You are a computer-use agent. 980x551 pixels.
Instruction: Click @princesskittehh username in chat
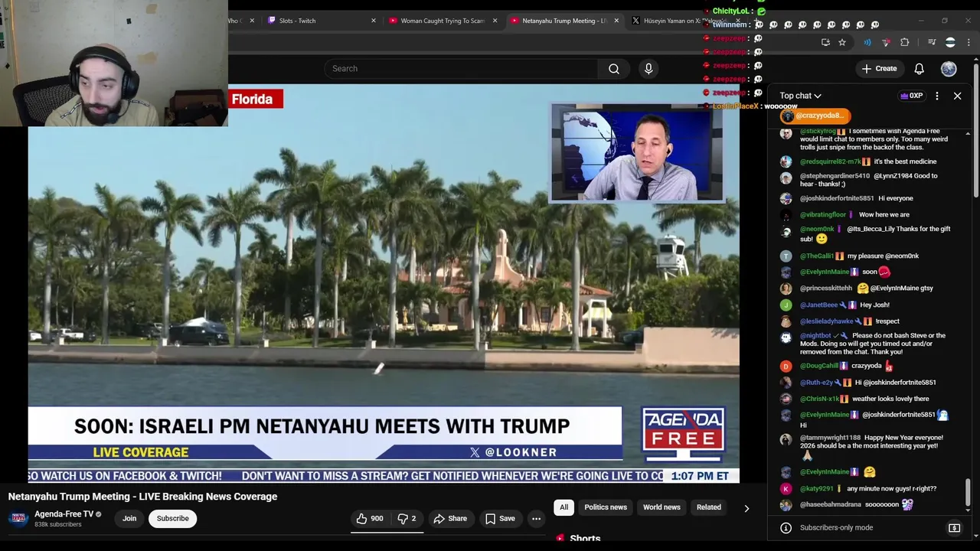click(x=826, y=289)
